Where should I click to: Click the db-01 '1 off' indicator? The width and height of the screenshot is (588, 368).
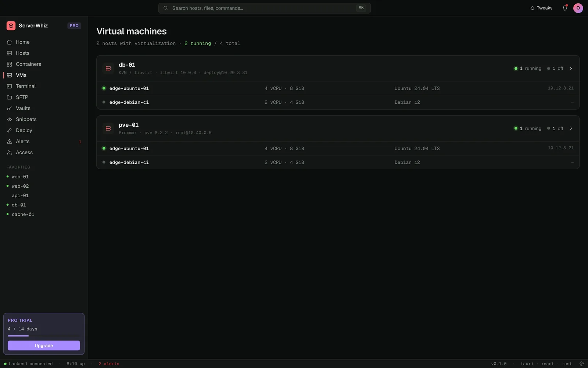[x=555, y=68]
